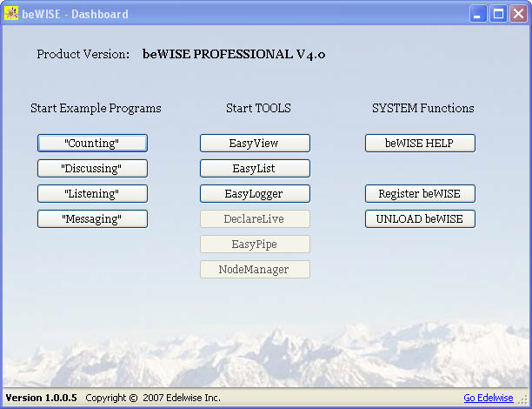Click the beWISE - Dashboard title bar
The height and width of the screenshot is (409, 532).
click(x=261, y=14)
